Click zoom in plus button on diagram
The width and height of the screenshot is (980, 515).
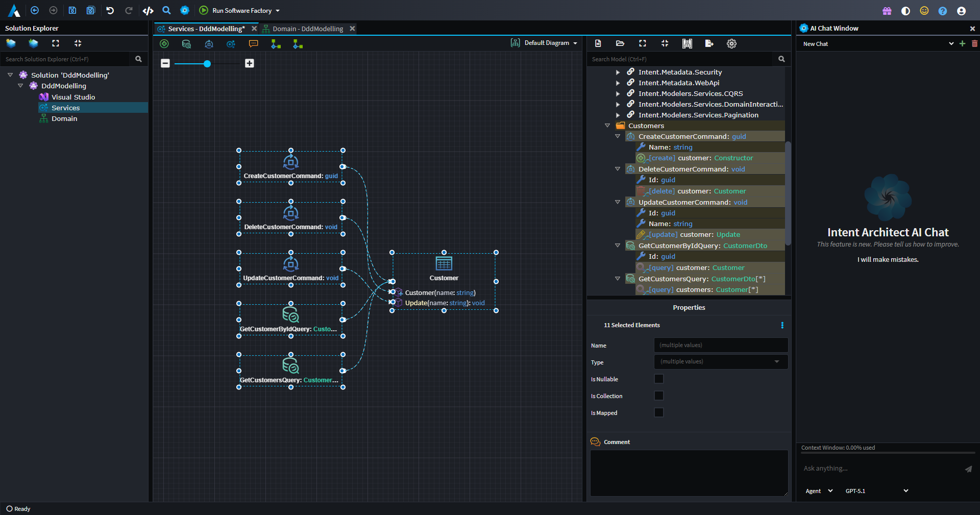pyautogui.click(x=250, y=63)
